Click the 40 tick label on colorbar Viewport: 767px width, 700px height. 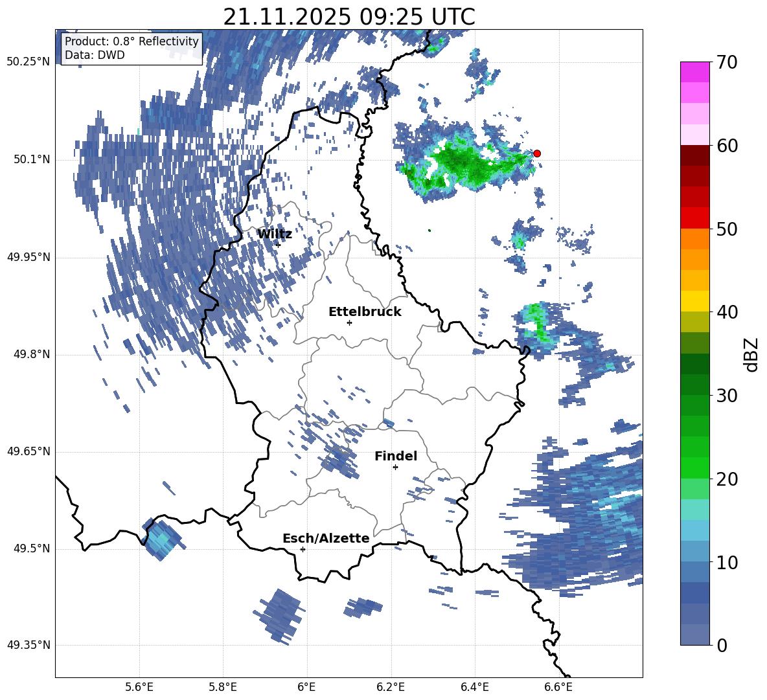[x=726, y=312]
